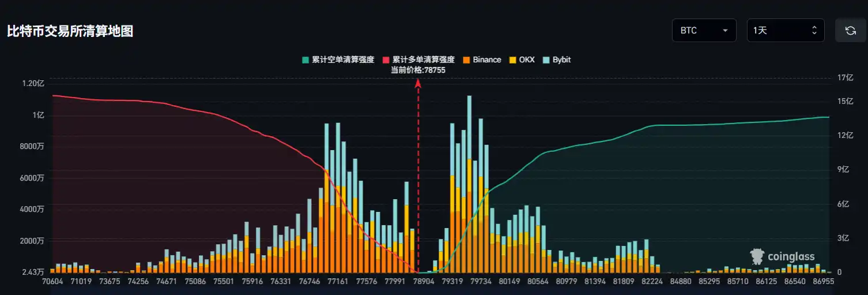The width and height of the screenshot is (868, 295).
Task: Open the BTC coin dropdown
Action: coord(704,31)
